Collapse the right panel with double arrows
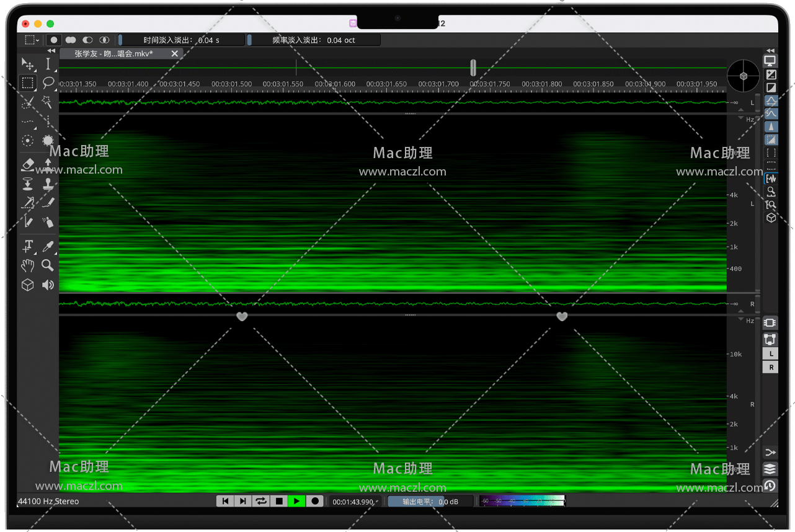795x532 pixels. click(770, 51)
